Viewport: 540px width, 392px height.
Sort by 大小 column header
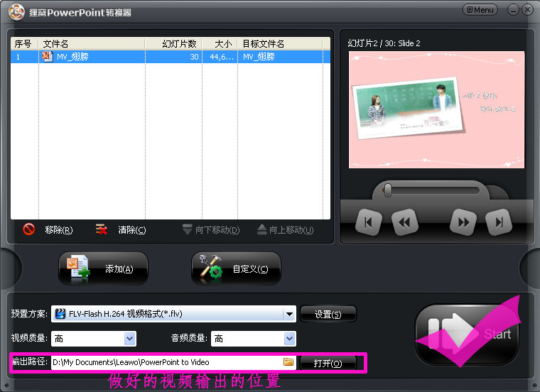220,44
